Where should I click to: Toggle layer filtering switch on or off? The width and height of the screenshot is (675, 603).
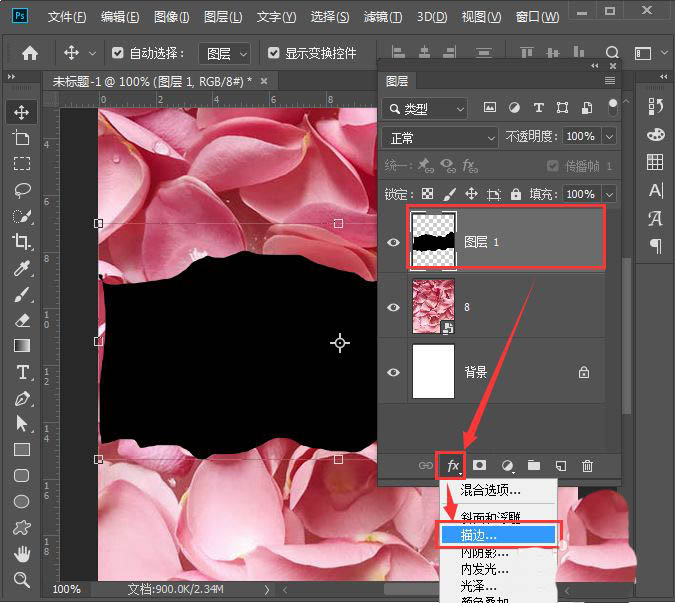click(612, 108)
